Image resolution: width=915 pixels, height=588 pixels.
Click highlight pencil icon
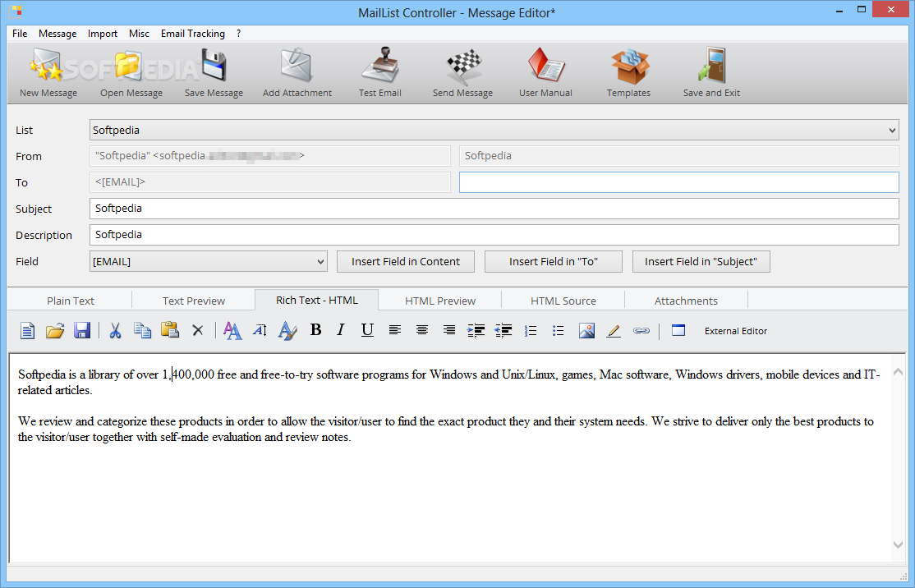pyautogui.click(x=614, y=331)
